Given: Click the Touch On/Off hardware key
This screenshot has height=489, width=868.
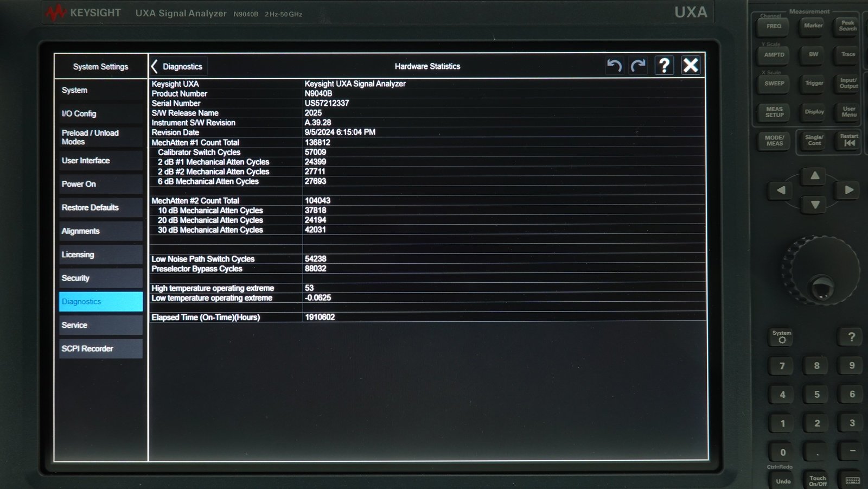Looking at the screenshot, I should tap(818, 481).
